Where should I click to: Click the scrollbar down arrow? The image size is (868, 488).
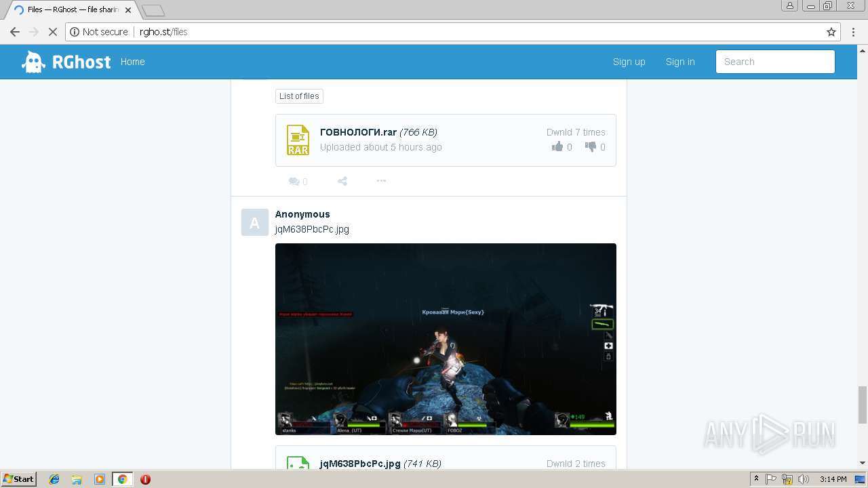863,464
